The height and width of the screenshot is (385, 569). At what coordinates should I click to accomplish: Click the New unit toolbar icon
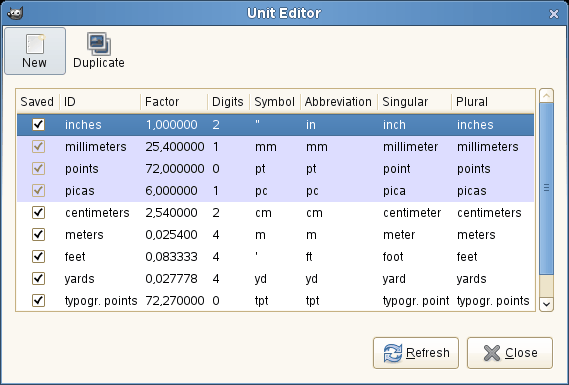coord(35,51)
